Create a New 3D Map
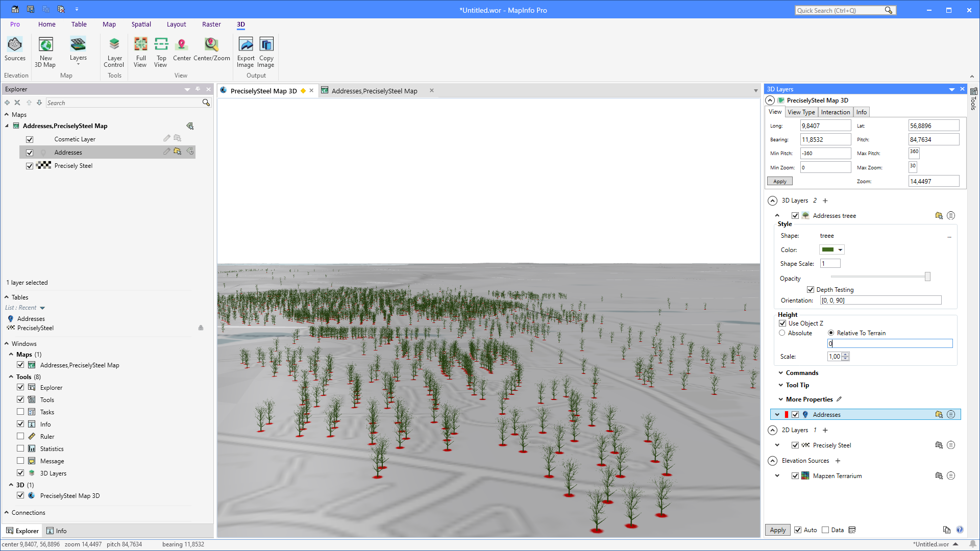980x551 pixels. coord(45,51)
